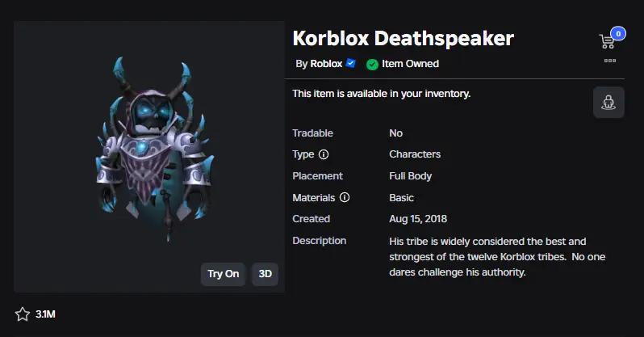The height and width of the screenshot is (337, 644).
Task: Click the info icon beside Materials
Action: click(345, 197)
